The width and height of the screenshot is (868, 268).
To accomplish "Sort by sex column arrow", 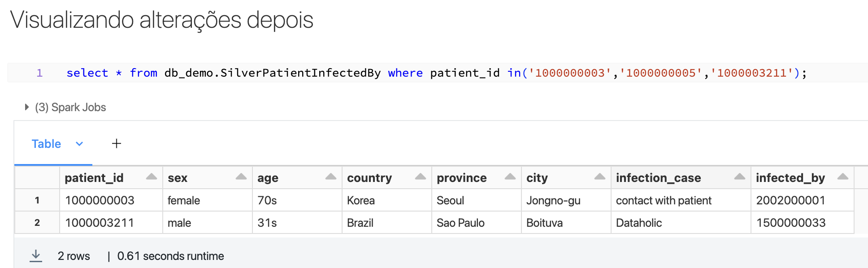I will pos(241,177).
